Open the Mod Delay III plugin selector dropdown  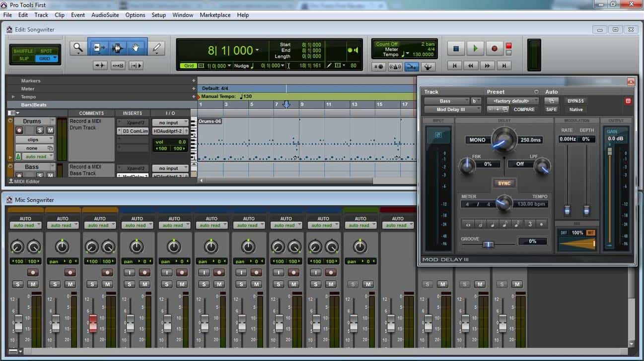click(x=452, y=110)
